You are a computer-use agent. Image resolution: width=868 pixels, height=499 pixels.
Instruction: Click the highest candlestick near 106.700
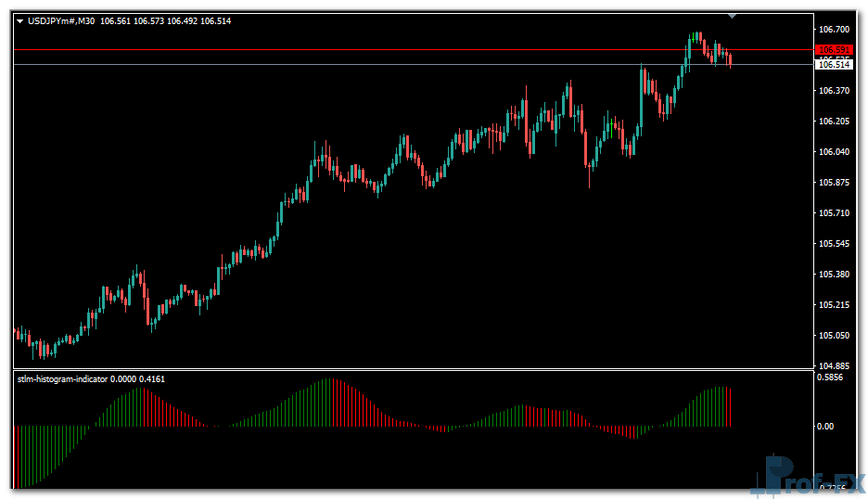[x=695, y=39]
